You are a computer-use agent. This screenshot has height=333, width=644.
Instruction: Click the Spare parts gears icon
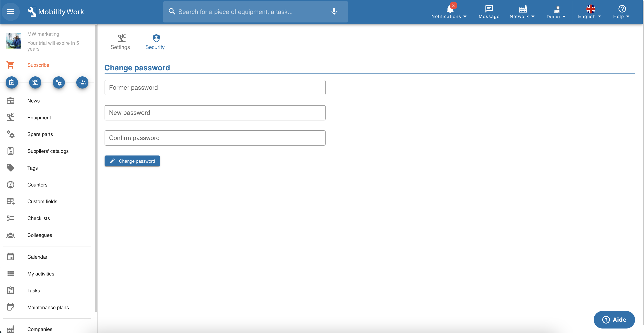(11, 134)
